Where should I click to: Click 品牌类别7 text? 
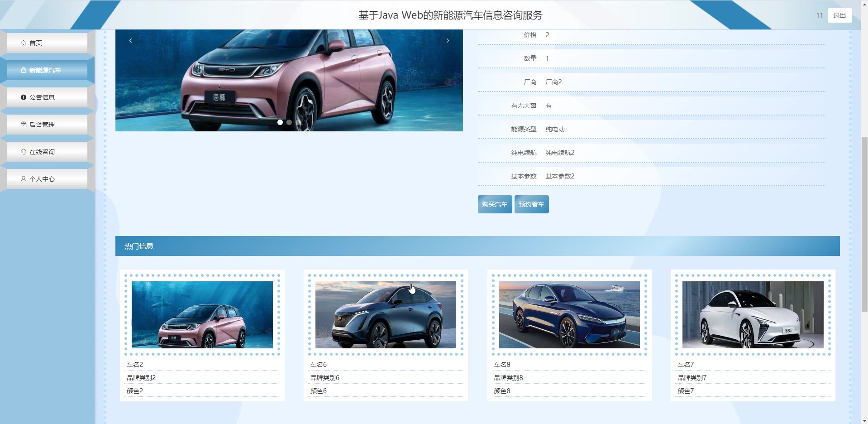tap(692, 378)
